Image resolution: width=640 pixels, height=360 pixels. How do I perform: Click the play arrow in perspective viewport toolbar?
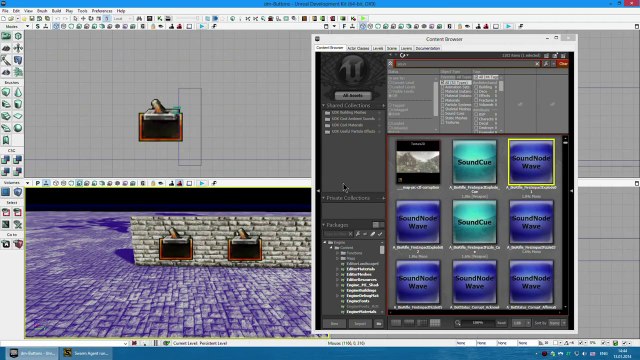[x=202, y=183]
